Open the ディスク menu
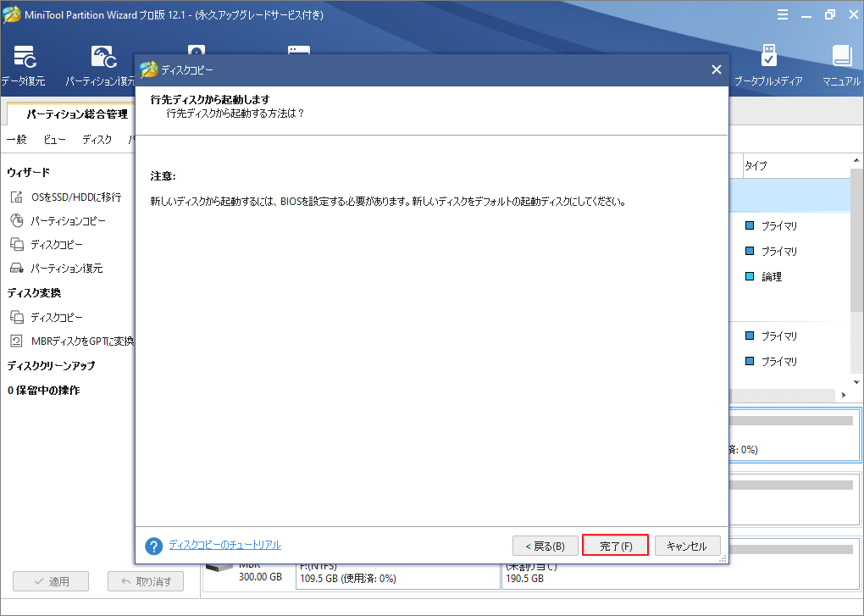The width and height of the screenshot is (864, 616). (x=97, y=140)
